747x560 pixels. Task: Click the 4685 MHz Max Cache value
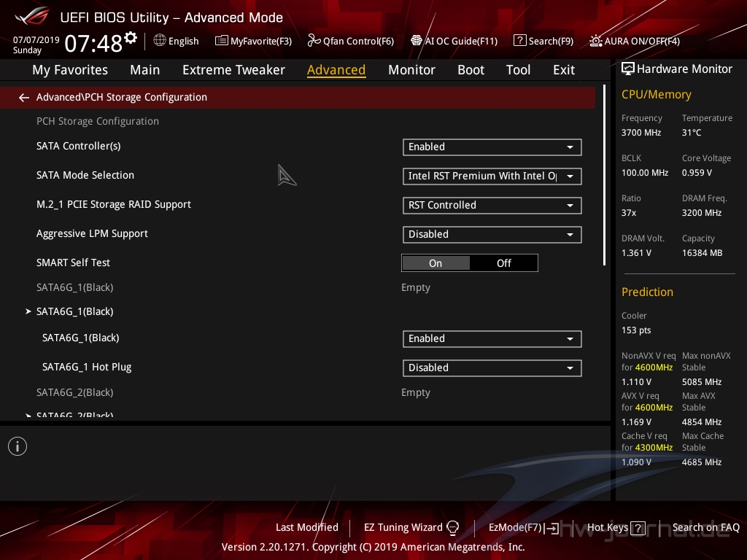pos(701,462)
